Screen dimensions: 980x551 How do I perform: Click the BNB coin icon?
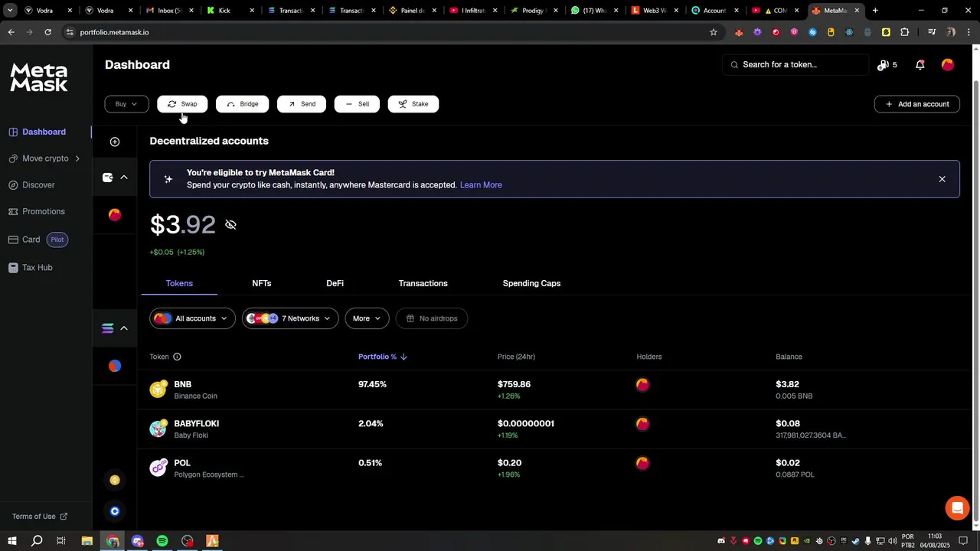pos(158,390)
